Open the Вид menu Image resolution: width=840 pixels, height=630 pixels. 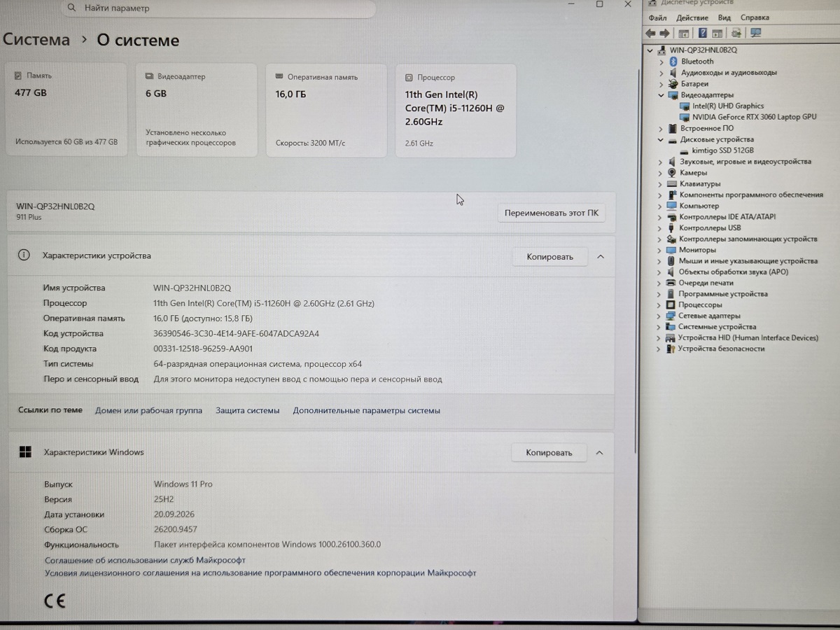tap(724, 17)
